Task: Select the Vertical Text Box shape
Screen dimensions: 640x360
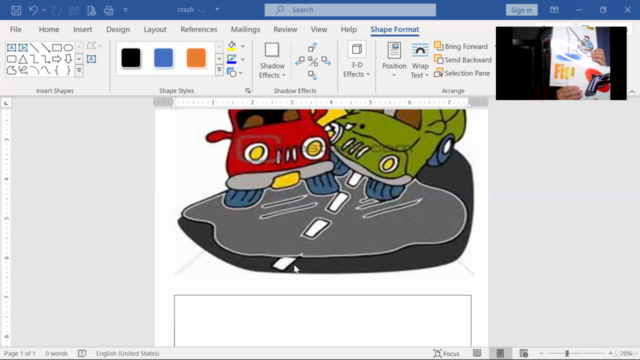Action: click(x=23, y=48)
